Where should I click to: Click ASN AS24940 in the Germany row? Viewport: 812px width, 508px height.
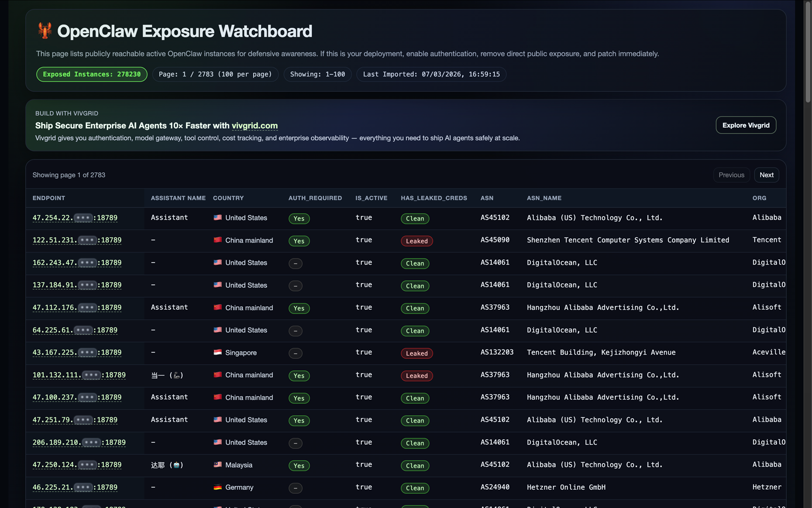pyautogui.click(x=495, y=487)
